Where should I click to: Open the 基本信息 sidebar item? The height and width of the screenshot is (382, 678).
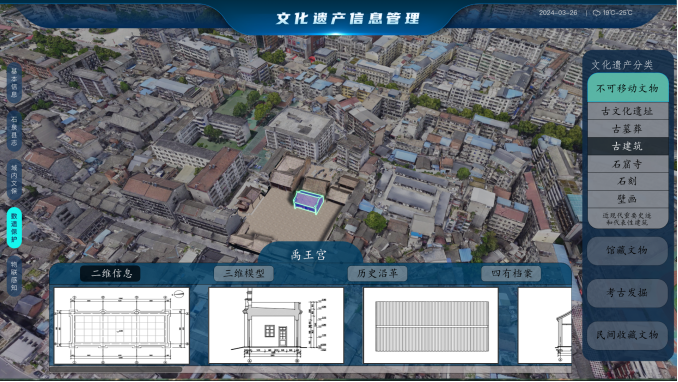click(14, 83)
